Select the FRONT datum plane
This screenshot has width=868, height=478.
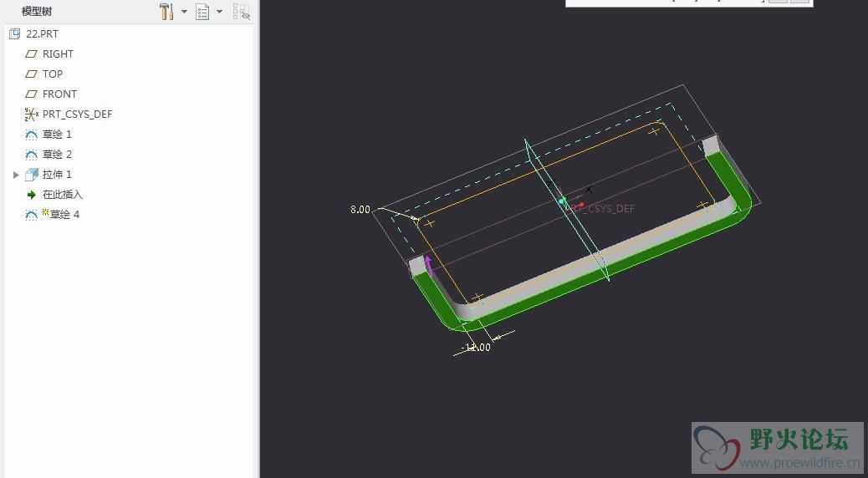tap(51, 94)
